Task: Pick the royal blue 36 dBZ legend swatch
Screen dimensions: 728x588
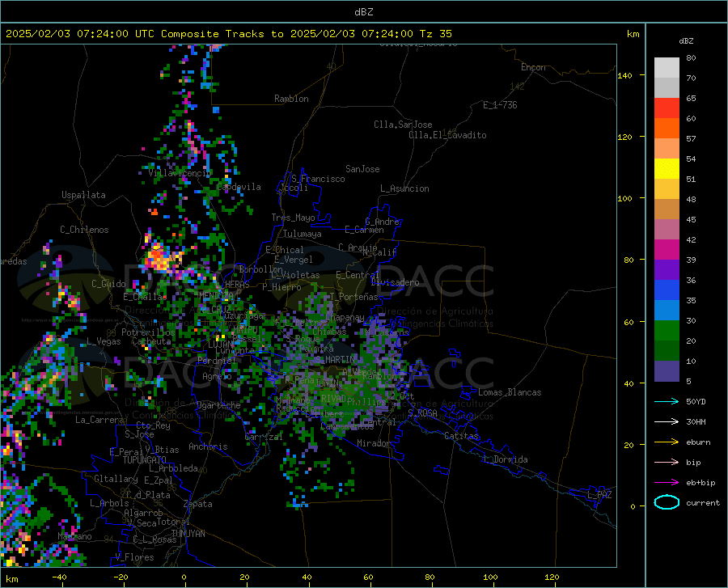Action: click(667, 290)
